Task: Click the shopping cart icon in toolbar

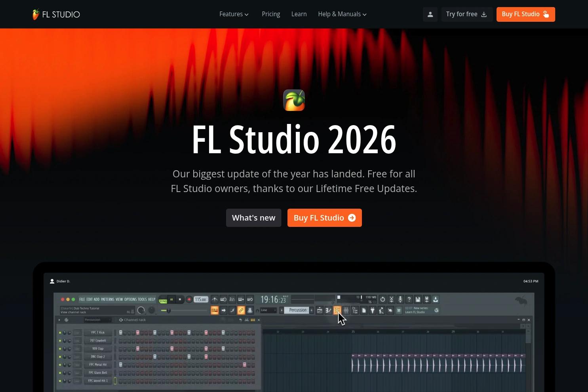Action: (x=399, y=310)
